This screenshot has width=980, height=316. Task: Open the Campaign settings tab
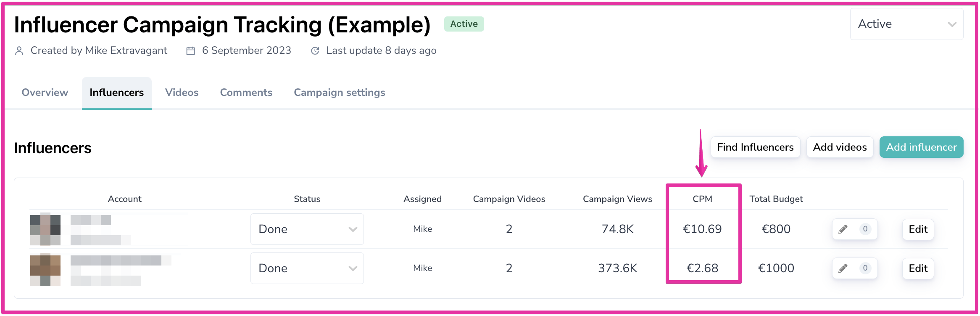(340, 93)
